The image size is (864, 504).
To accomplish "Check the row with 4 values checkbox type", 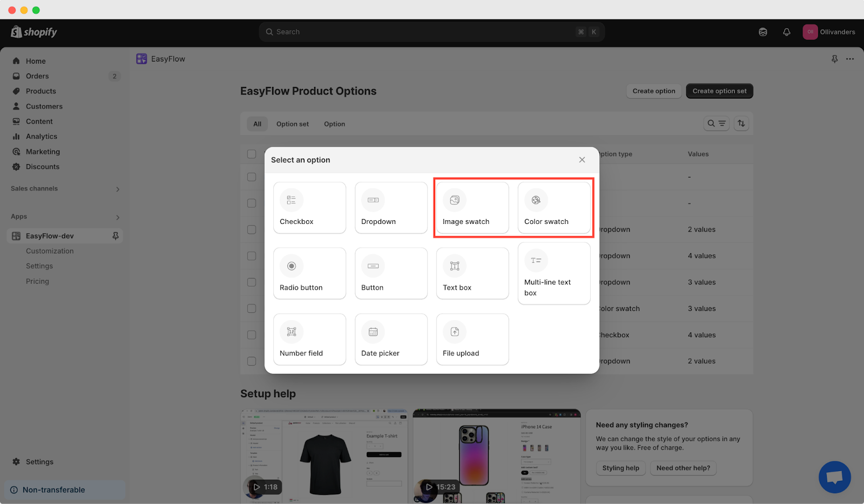I will click(252, 335).
